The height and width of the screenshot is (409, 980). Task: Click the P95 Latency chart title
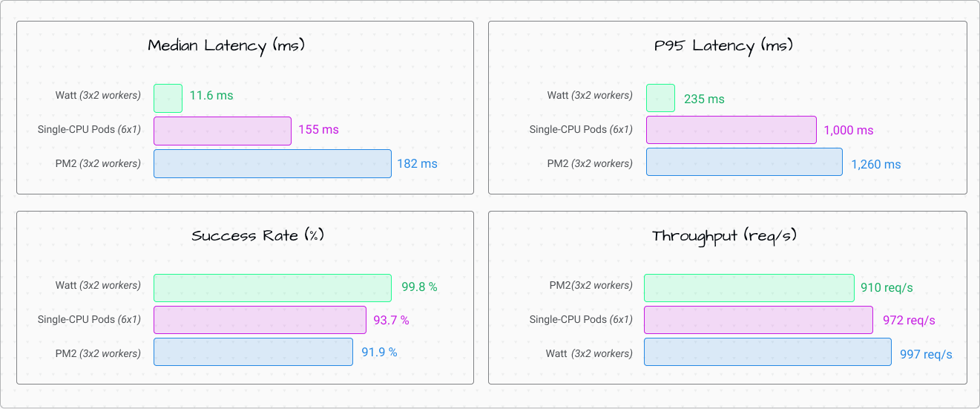click(723, 46)
